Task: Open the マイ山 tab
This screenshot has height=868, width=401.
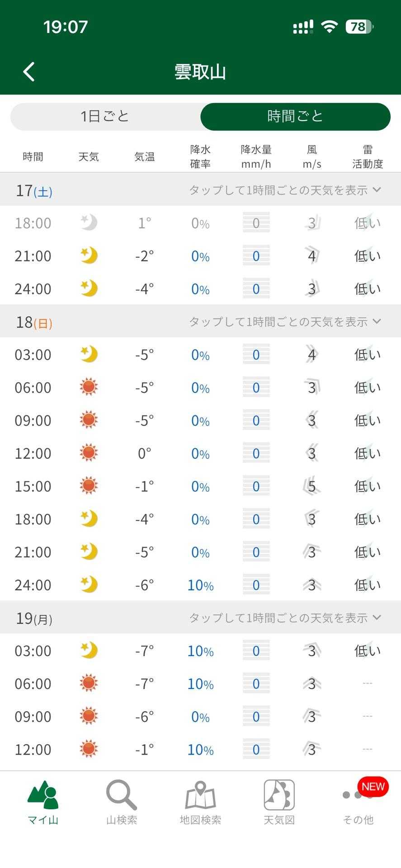Action: click(43, 802)
